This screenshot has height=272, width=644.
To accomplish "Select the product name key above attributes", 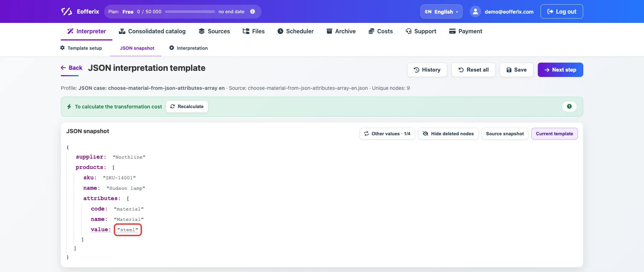I will [x=92, y=188].
